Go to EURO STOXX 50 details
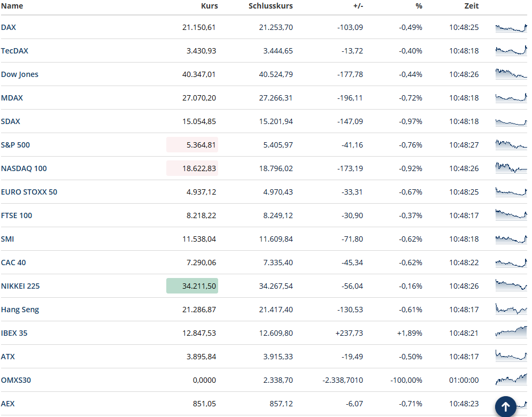Viewport: 532px width, 417px height. (29, 192)
